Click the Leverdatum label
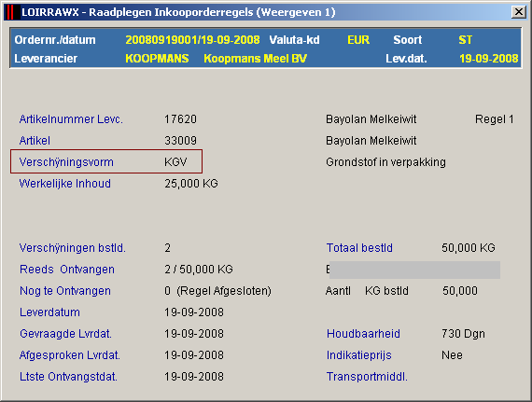Screen dimensions: 532x402 pyautogui.click(x=49, y=312)
